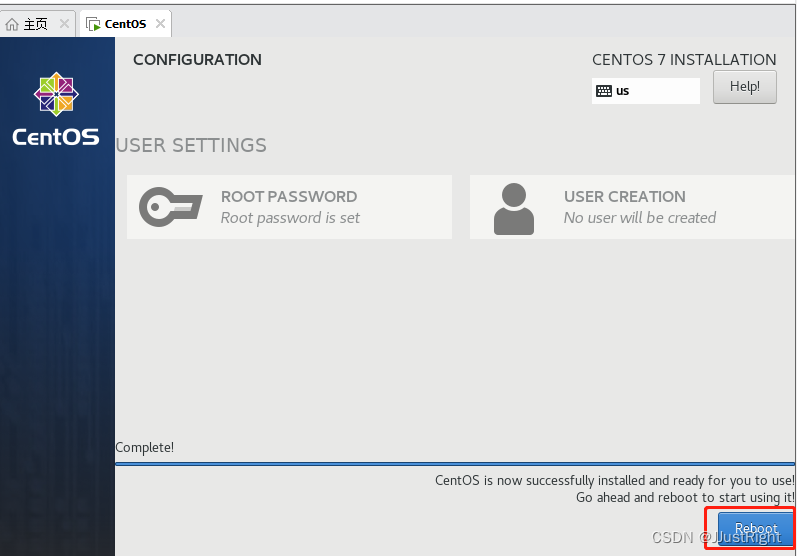Open the ROOT PASSWORD settings
Viewport: 797px width, 556px height.
pyautogui.click(x=289, y=207)
